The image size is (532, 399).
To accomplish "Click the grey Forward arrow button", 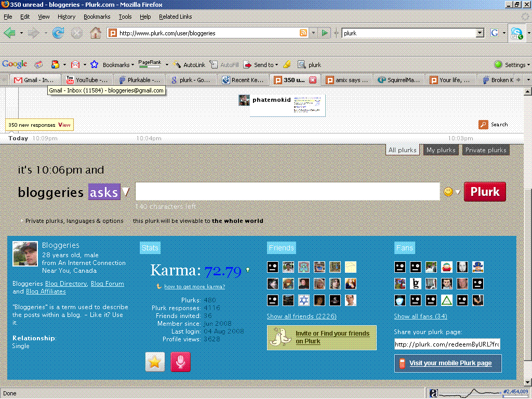I will pos(34,33).
